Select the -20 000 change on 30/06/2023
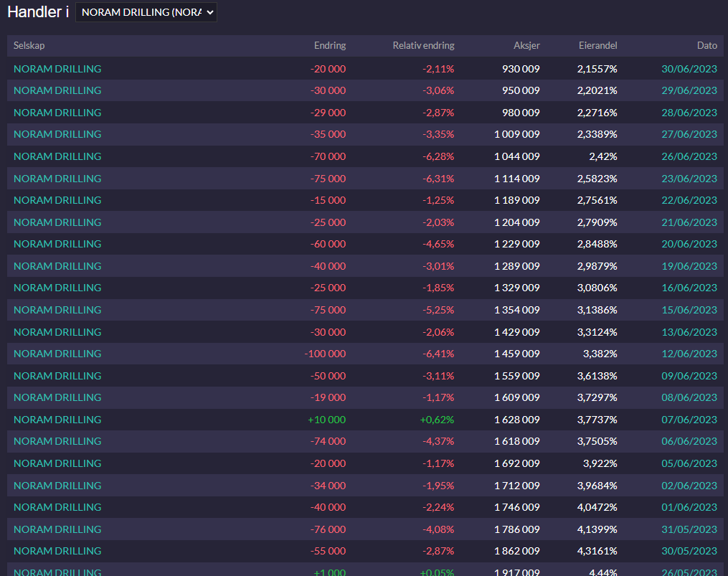 pos(328,69)
